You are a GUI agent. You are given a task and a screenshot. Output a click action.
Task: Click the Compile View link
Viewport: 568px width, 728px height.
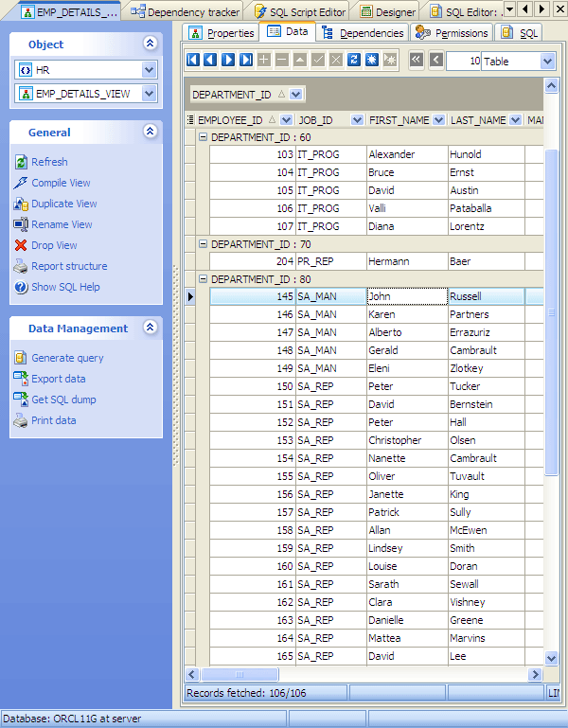tap(61, 183)
